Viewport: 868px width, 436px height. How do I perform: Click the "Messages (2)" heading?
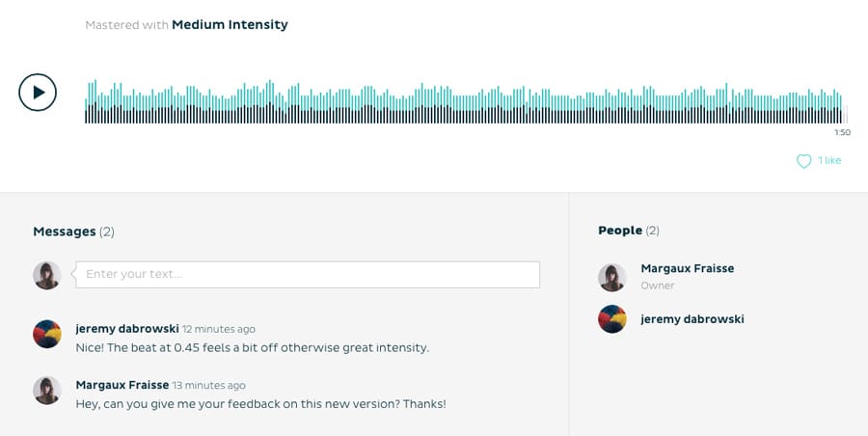[x=73, y=232]
